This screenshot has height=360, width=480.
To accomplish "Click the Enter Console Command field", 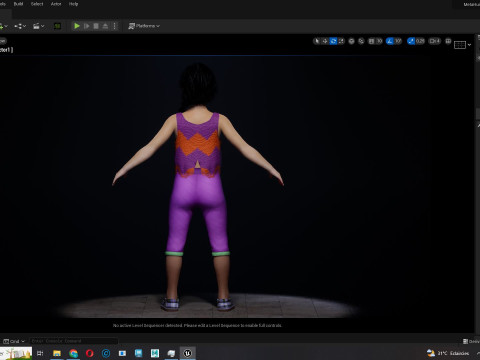I will [73, 341].
